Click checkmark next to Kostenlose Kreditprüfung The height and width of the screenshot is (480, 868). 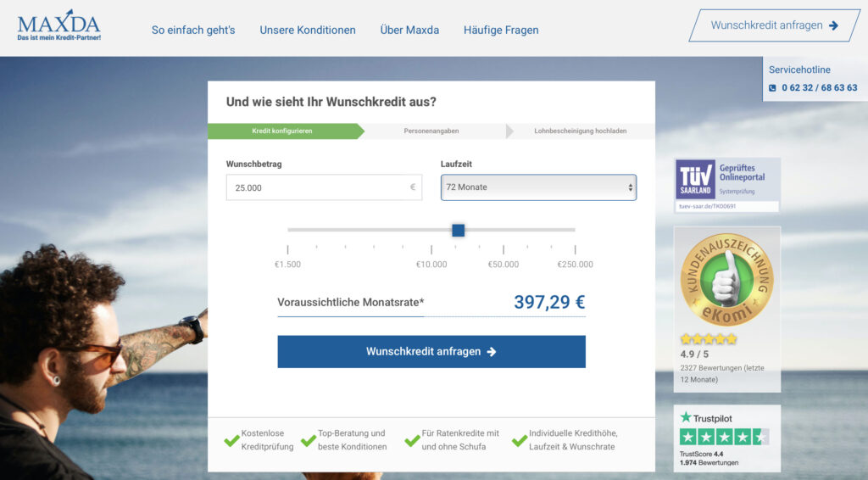[231, 441]
